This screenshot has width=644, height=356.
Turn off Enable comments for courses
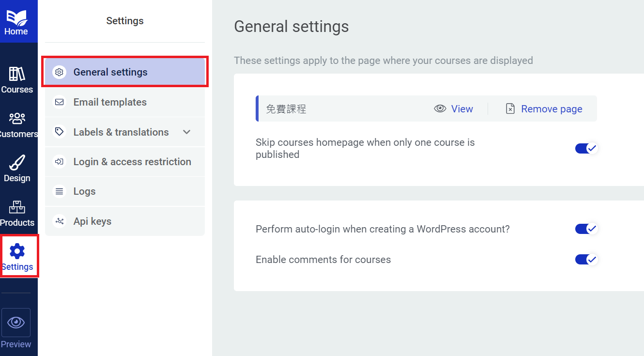point(586,260)
